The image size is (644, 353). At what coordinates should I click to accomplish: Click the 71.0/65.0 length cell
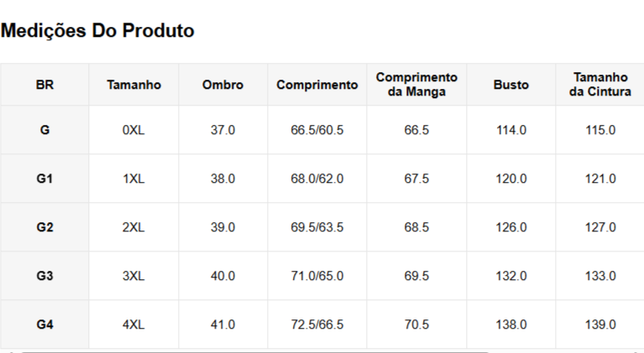click(317, 276)
